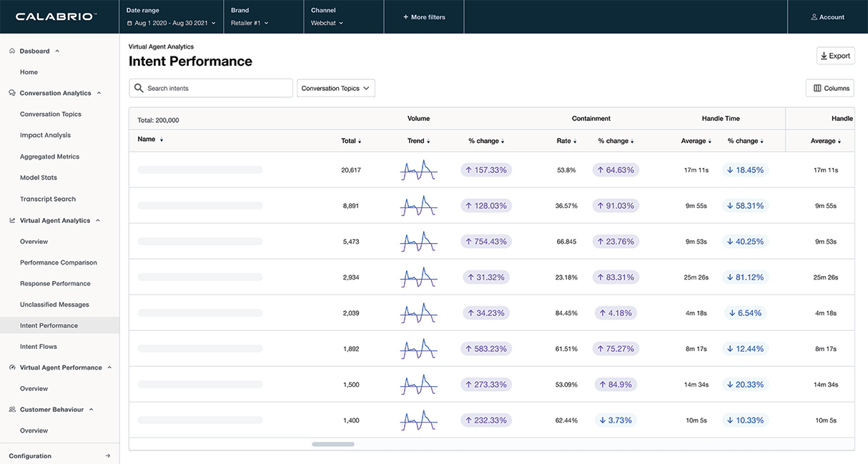Select Transcript Search in the sidebar
Viewport: 868px width, 464px height.
48,199
